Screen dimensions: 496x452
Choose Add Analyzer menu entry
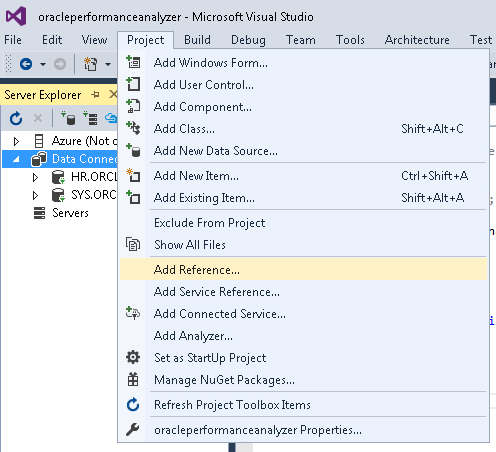(303, 336)
